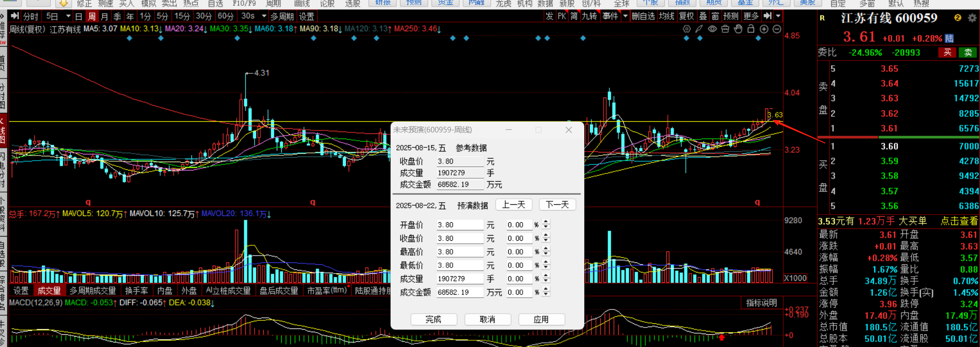Toggle 均线 moving averages display
The width and height of the screenshot is (980, 347).
[x=666, y=16]
